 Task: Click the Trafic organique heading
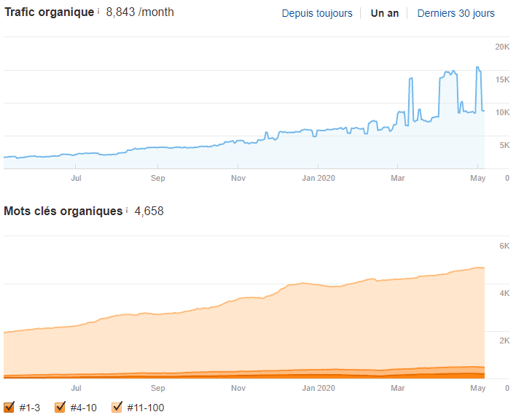point(50,12)
